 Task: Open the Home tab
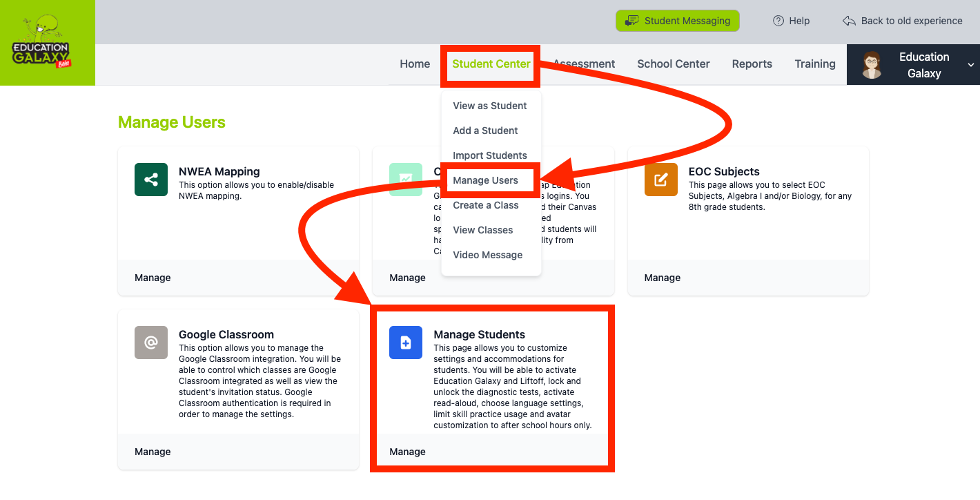(415, 64)
